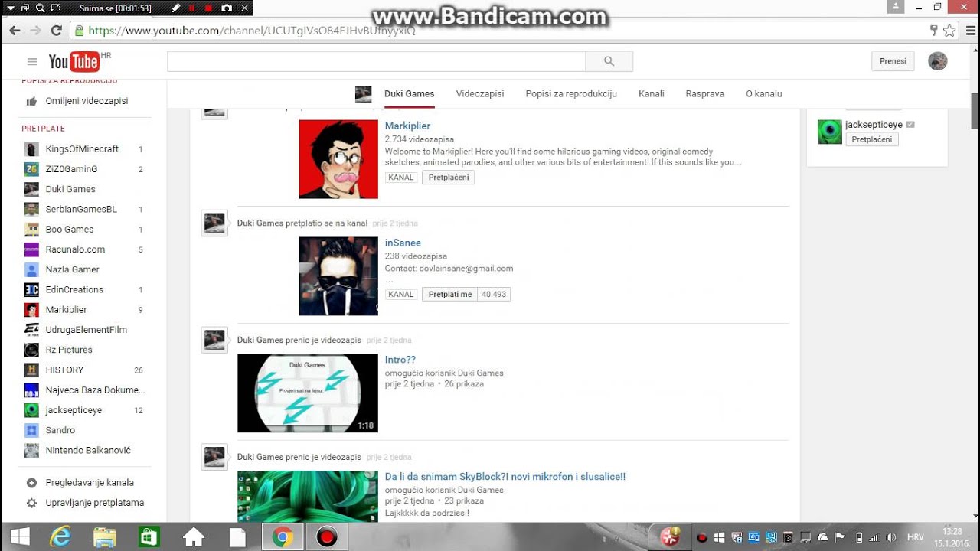Select the Duki Games channel tab

(409, 94)
